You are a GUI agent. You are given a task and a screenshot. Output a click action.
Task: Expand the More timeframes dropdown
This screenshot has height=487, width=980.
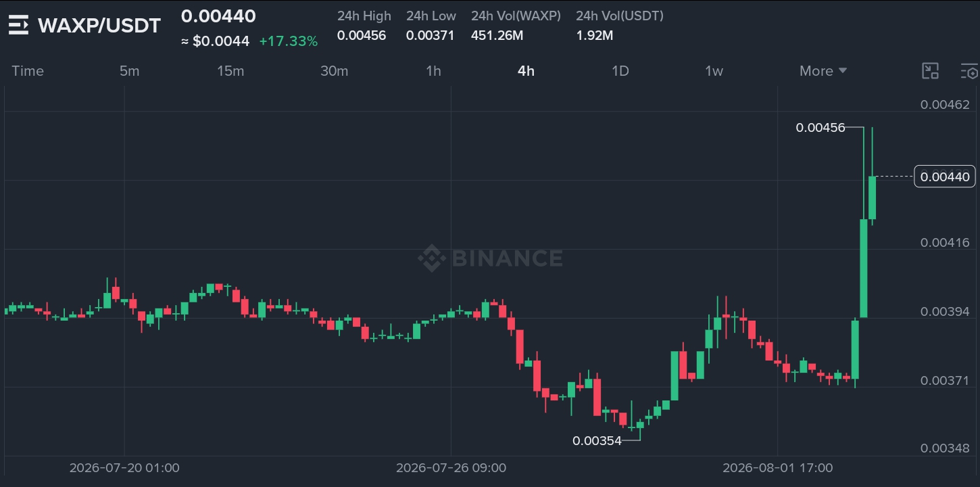823,71
